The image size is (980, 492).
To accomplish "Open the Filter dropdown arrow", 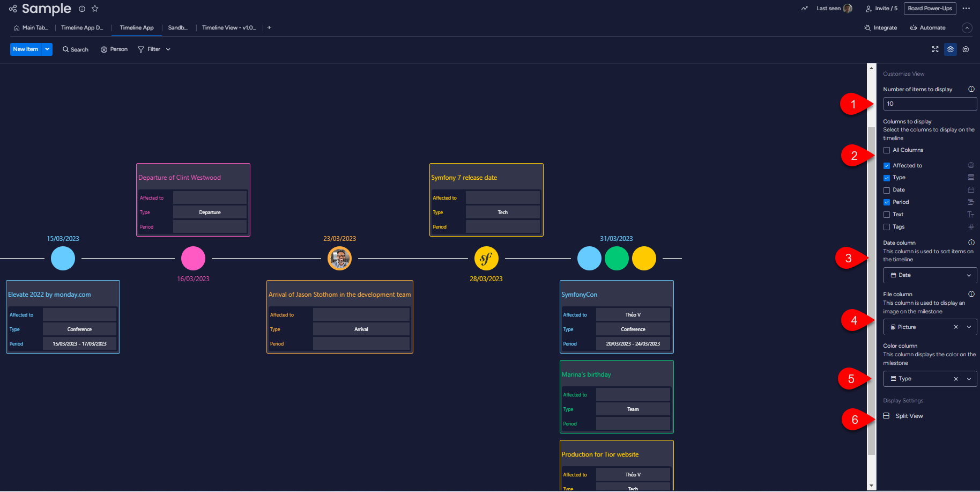I will (168, 49).
